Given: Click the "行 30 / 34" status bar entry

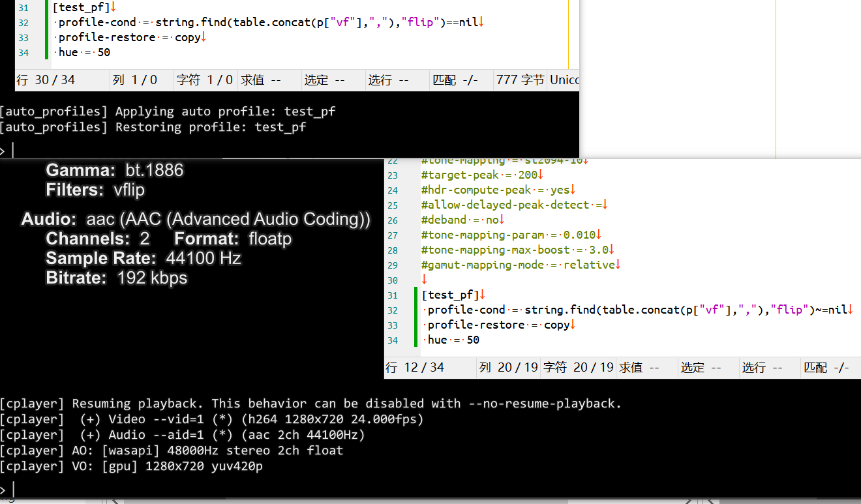Looking at the screenshot, I should click(46, 80).
